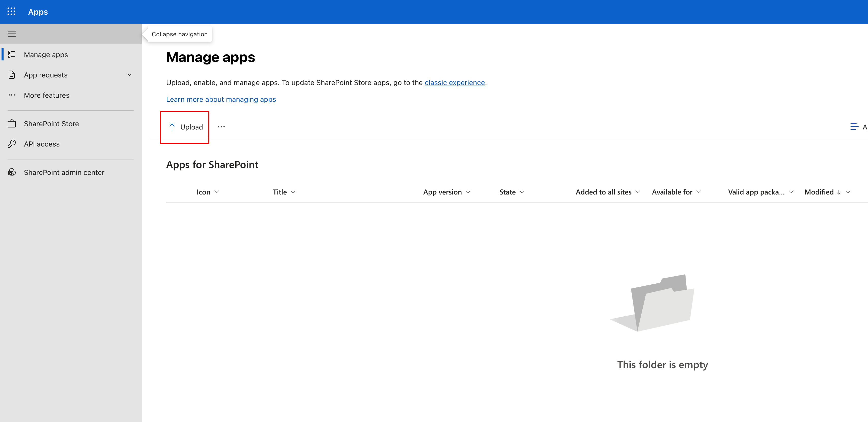868x422 pixels.
Task: Select SharePoint Store in the navigation
Action: click(x=51, y=123)
